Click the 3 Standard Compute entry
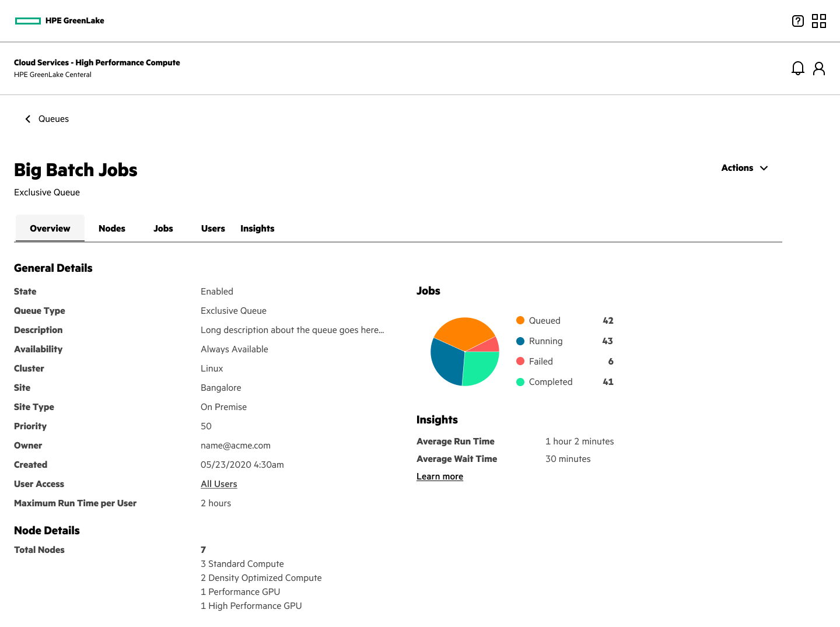 pyautogui.click(x=242, y=564)
